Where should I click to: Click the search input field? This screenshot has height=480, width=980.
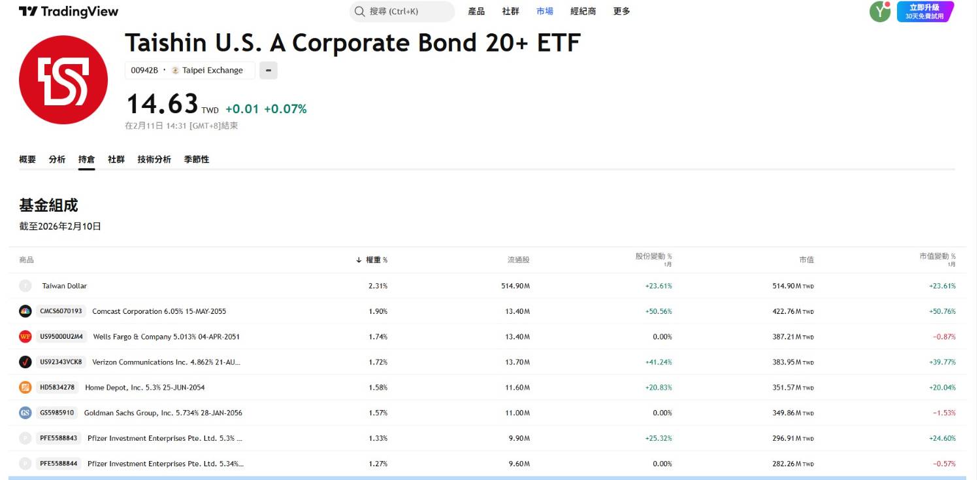(408, 11)
